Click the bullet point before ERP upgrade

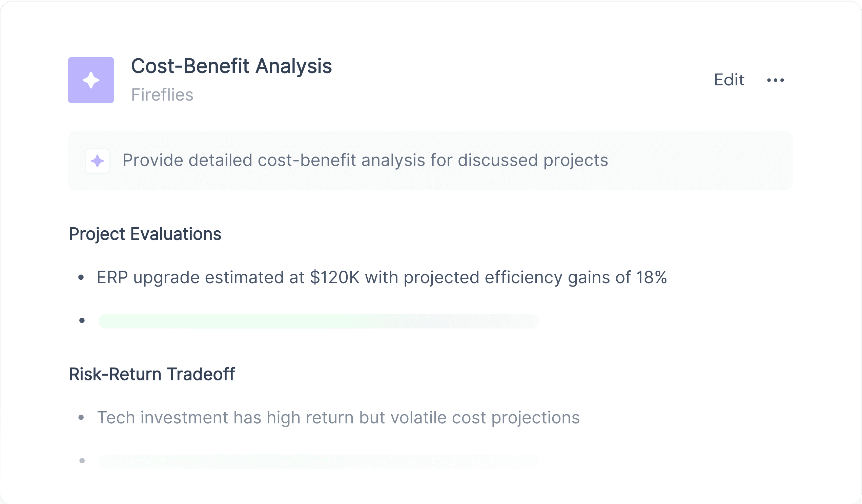(81, 277)
